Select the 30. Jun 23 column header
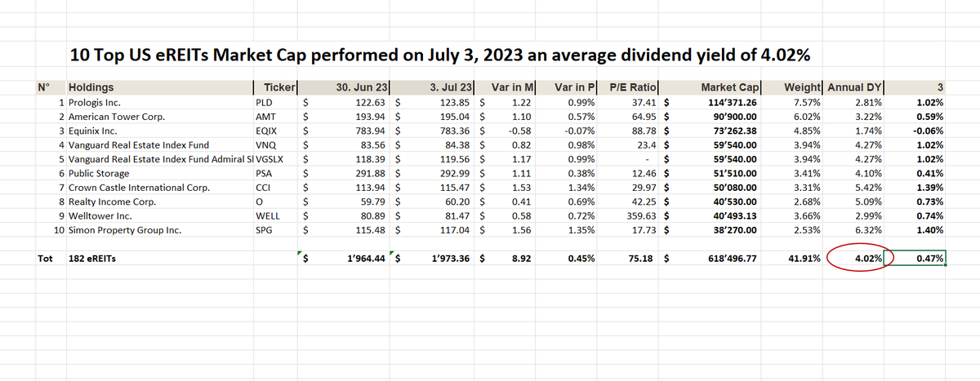 click(363, 87)
